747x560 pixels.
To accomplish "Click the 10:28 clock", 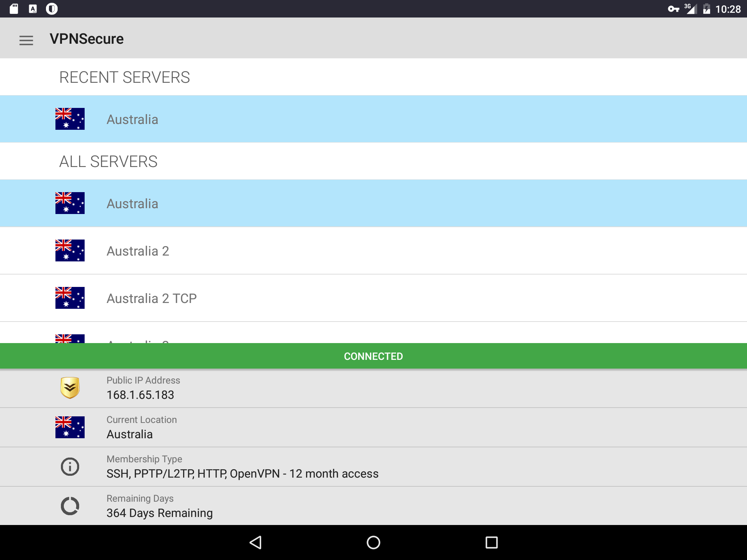I will [x=728, y=9].
